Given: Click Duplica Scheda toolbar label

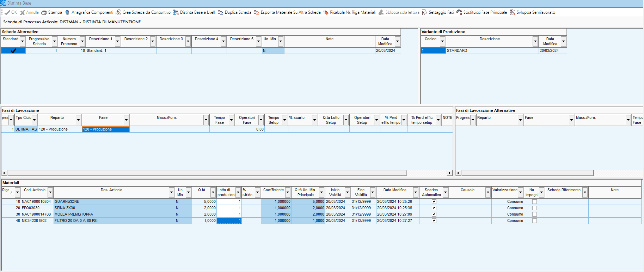Looking at the screenshot, I should (x=238, y=12).
